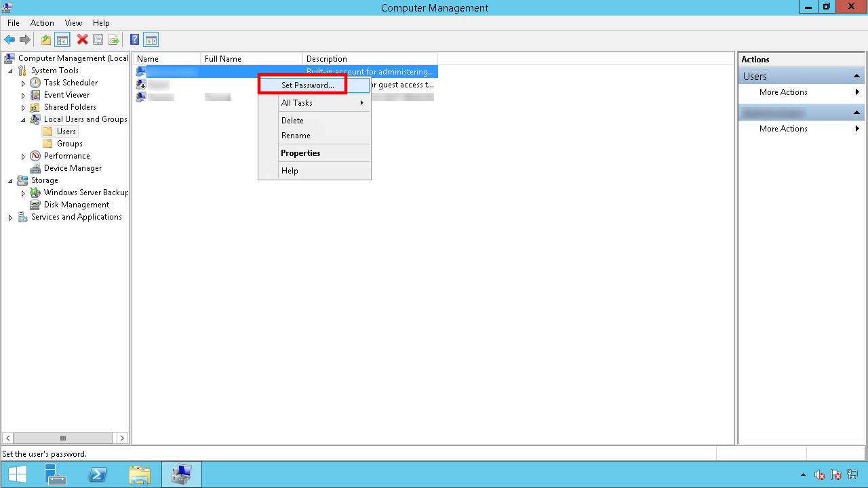This screenshot has width=868, height=488.
Task: Click the Device Manager icon in tree
Action: point(35,168)
